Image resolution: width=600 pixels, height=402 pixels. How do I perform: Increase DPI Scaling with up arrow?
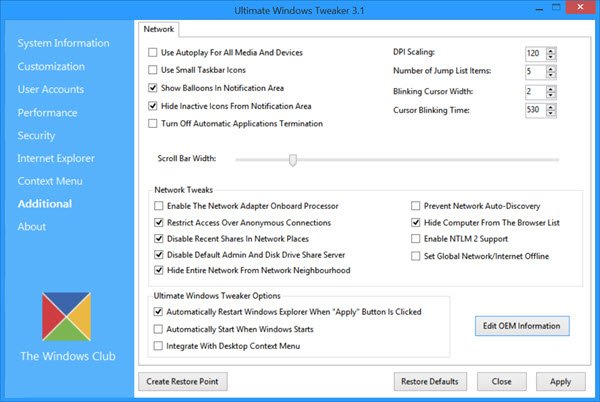pos(551,49)
